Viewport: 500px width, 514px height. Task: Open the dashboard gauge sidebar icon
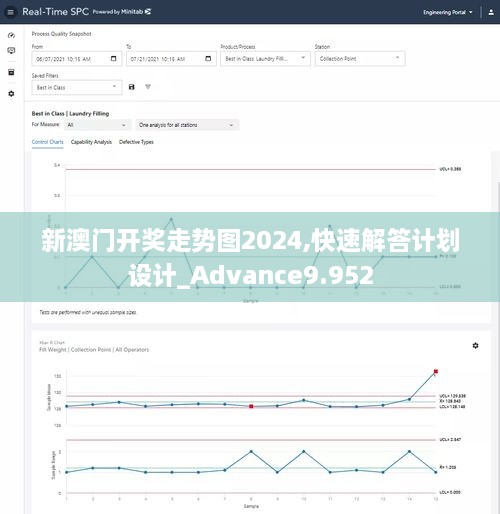click(x=11, y=35)
